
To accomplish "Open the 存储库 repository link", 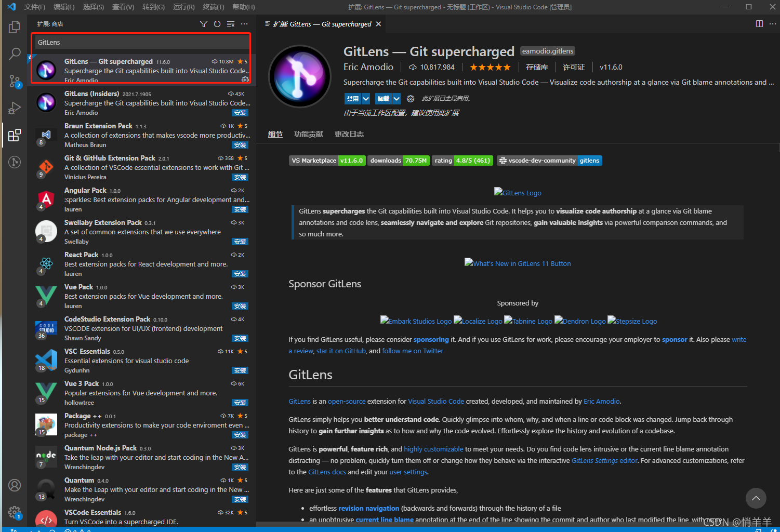I will click(537, 67).
